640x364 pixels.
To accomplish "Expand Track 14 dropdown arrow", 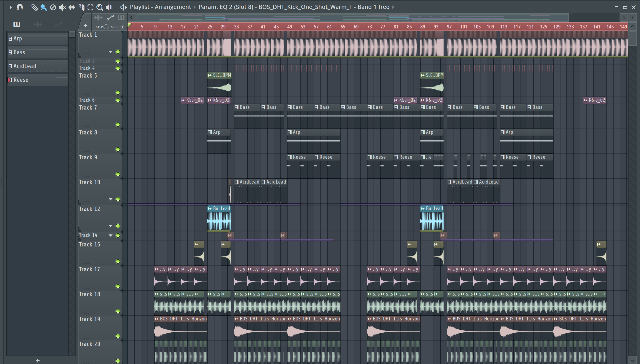I will [x=110, y=235].
